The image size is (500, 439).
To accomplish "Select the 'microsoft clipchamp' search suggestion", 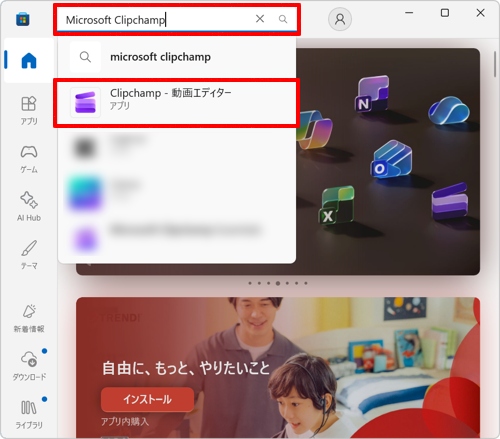I will (x=177, y=57).
